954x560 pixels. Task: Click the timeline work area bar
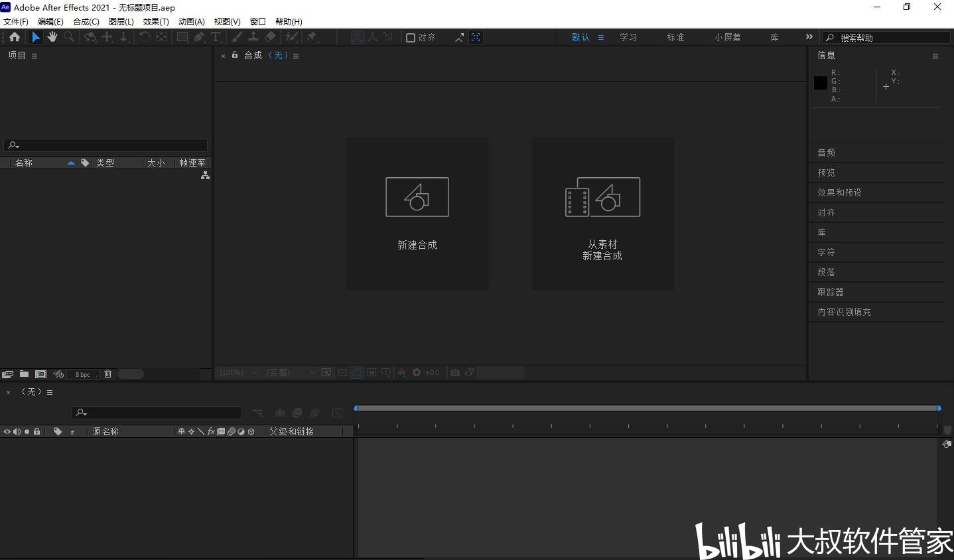point(647,408)
